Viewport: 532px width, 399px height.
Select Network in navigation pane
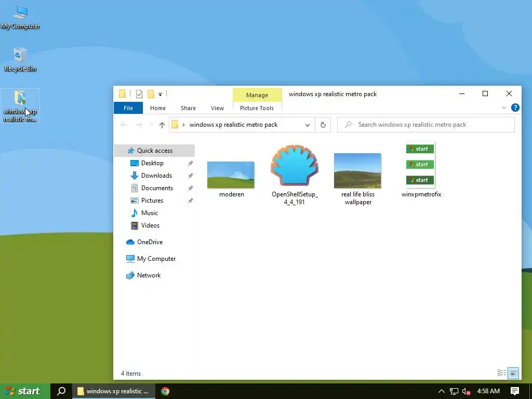(x=149, y=275)
